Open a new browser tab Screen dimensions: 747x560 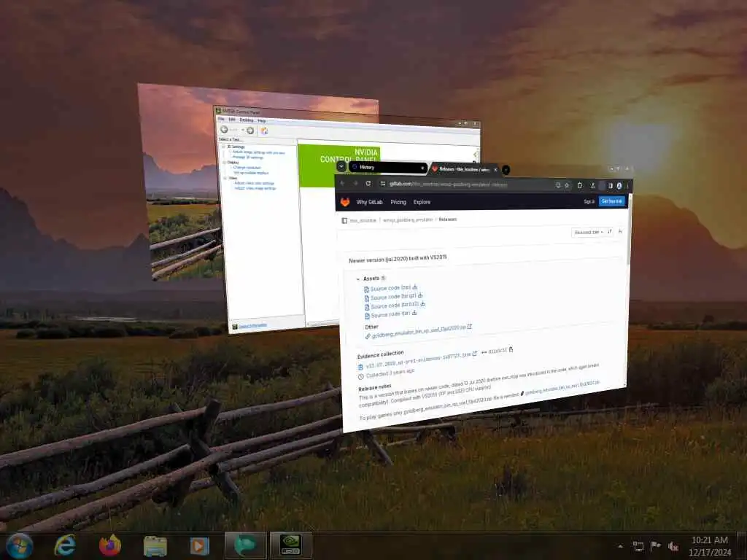pyautogui.click(x=506, y=169)
